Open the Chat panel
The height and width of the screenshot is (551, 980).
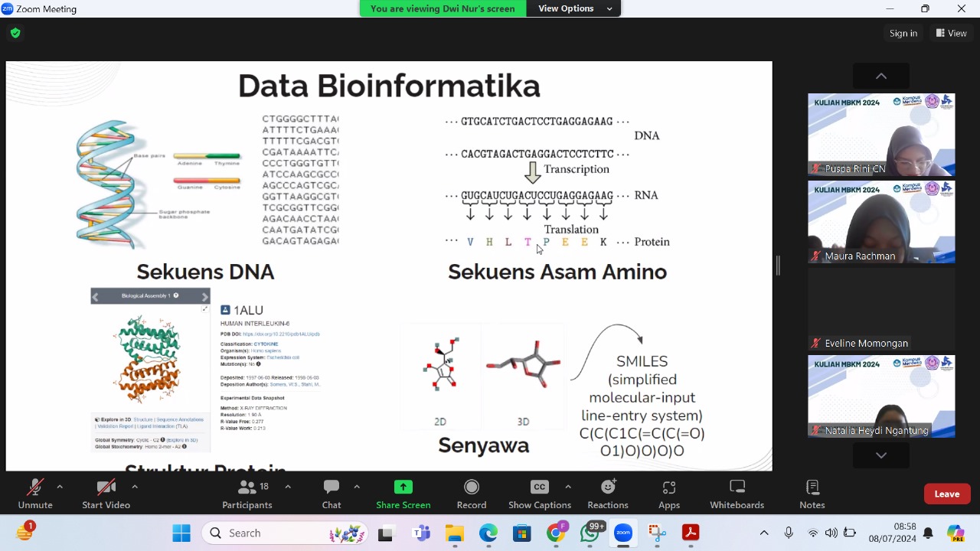[332, 494]
